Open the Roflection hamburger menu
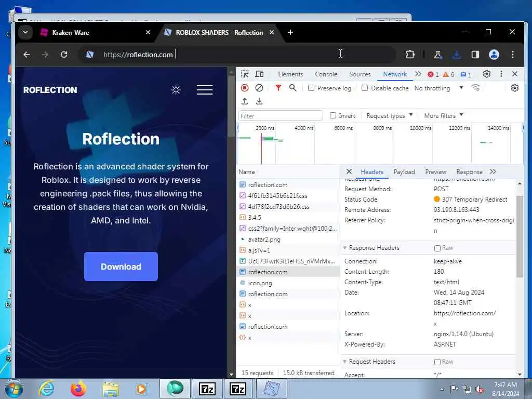Screen dimensions: 532x399 205,90
